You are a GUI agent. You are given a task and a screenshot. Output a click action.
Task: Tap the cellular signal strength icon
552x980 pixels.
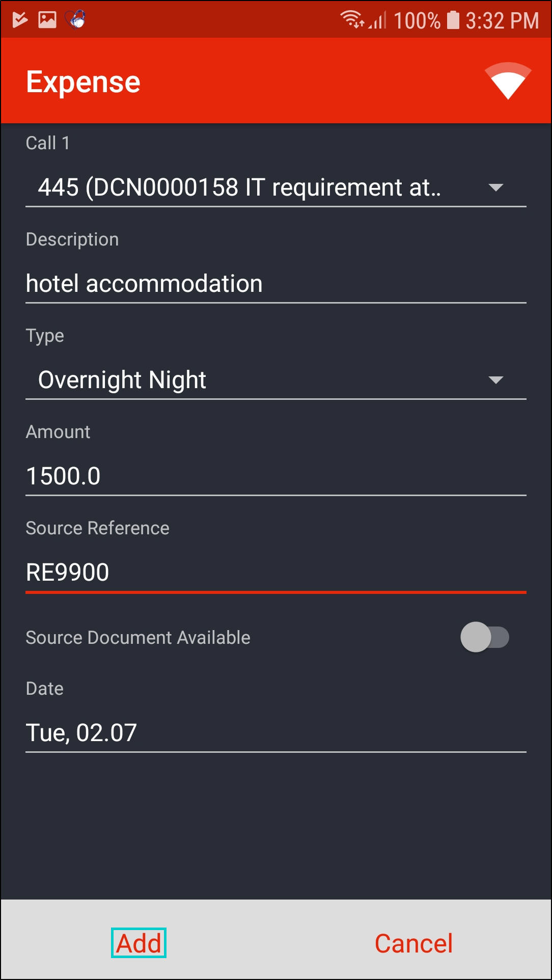coord(378,20)
